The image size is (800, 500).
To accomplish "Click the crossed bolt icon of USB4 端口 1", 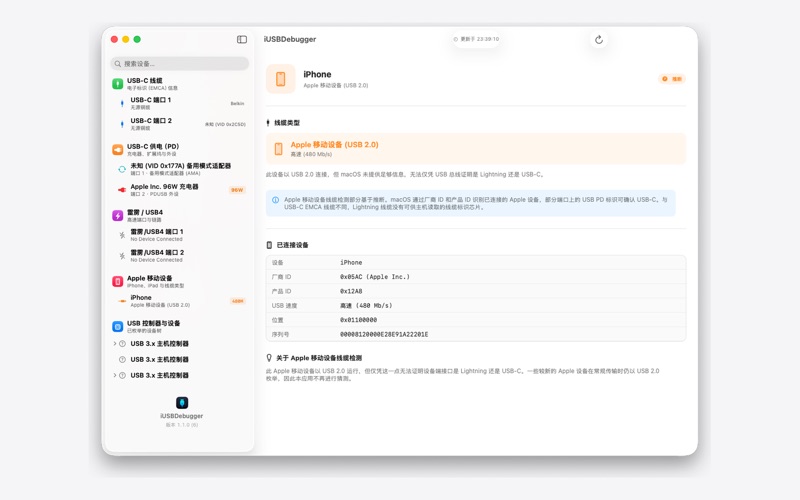I will click(122, 235).
